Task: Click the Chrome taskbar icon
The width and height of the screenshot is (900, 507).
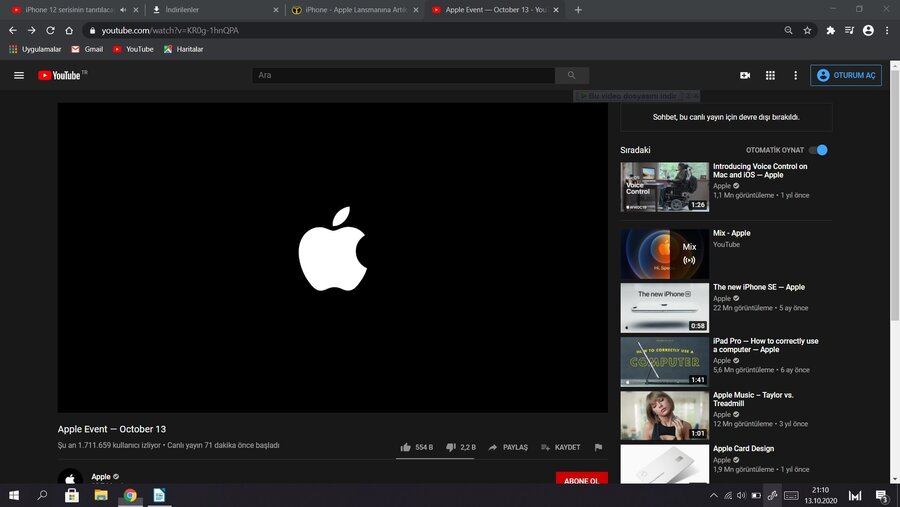Action: 130,495
